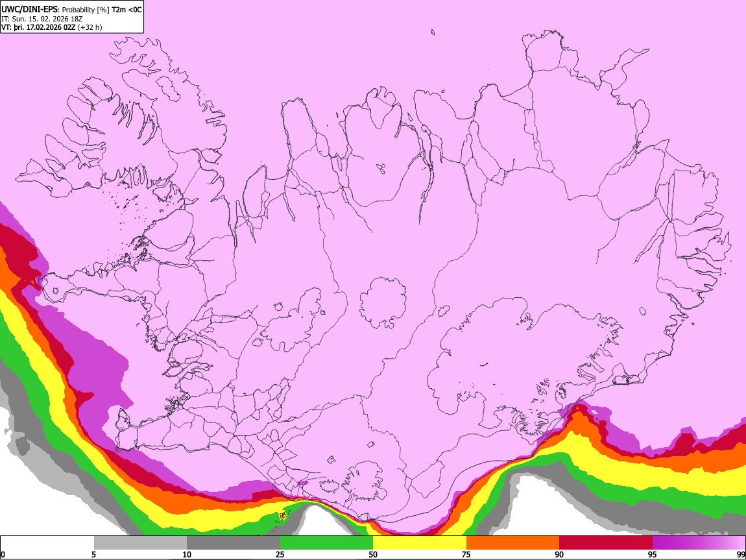Click the legend label '25'

click(x=280, y=555)
